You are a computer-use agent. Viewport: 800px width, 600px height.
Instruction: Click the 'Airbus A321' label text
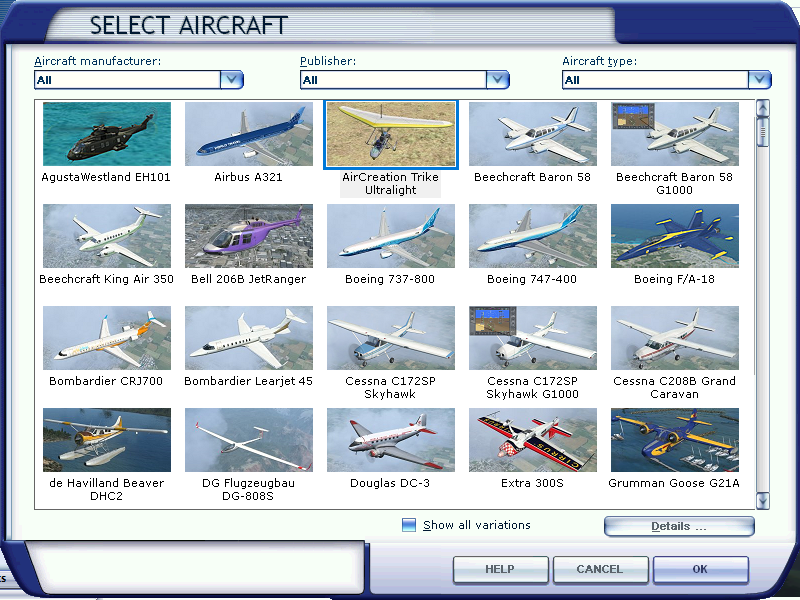click(x=248, y=177)
